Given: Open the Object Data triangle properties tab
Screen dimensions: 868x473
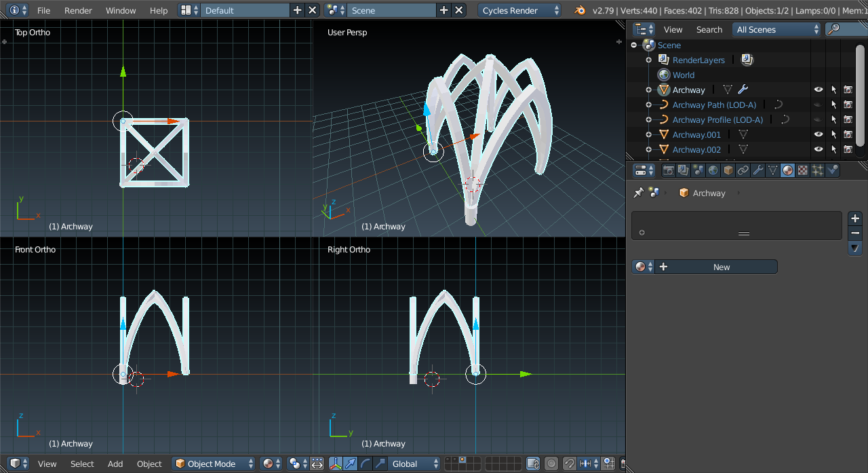Looking at the screenshot, I should pyautogui.click(x=772, y=170).
